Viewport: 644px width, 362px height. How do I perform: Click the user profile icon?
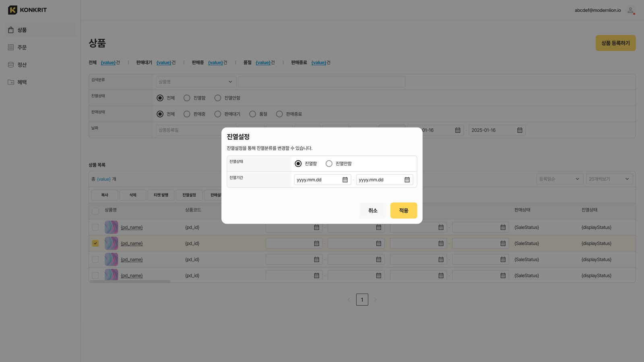[631, 10]
